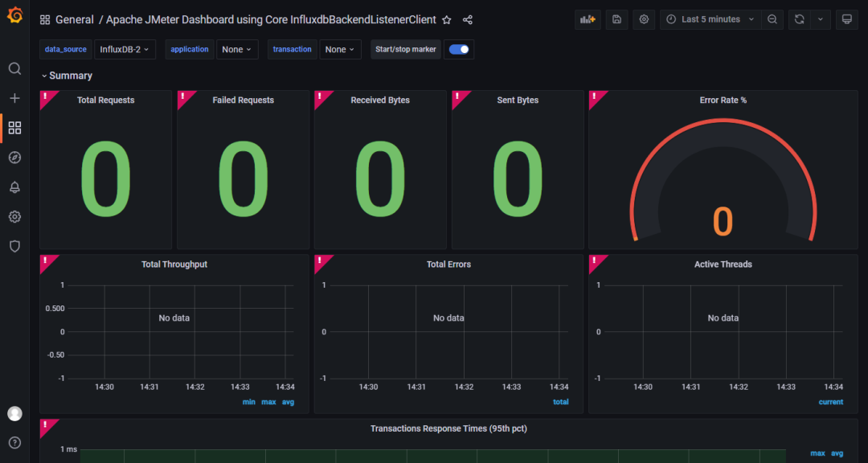Share the dashboard via share icon

click(467, 19)
